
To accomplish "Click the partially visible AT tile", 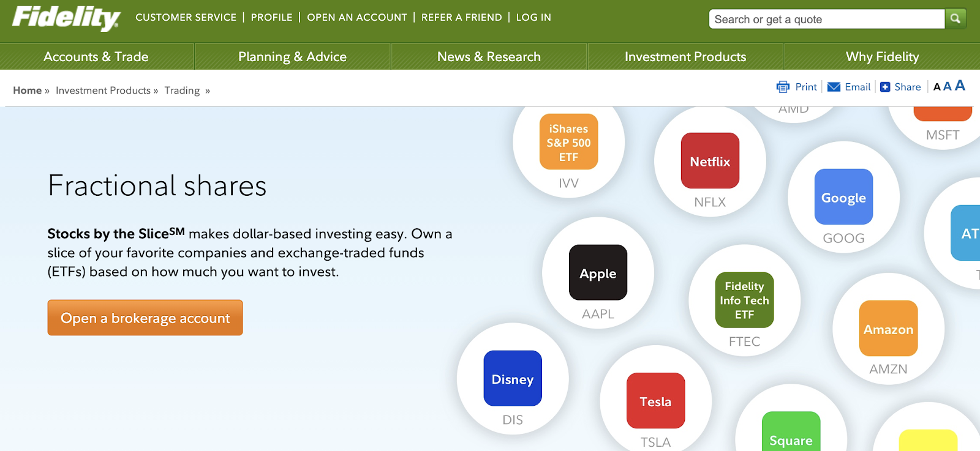I will coord(966,233).
